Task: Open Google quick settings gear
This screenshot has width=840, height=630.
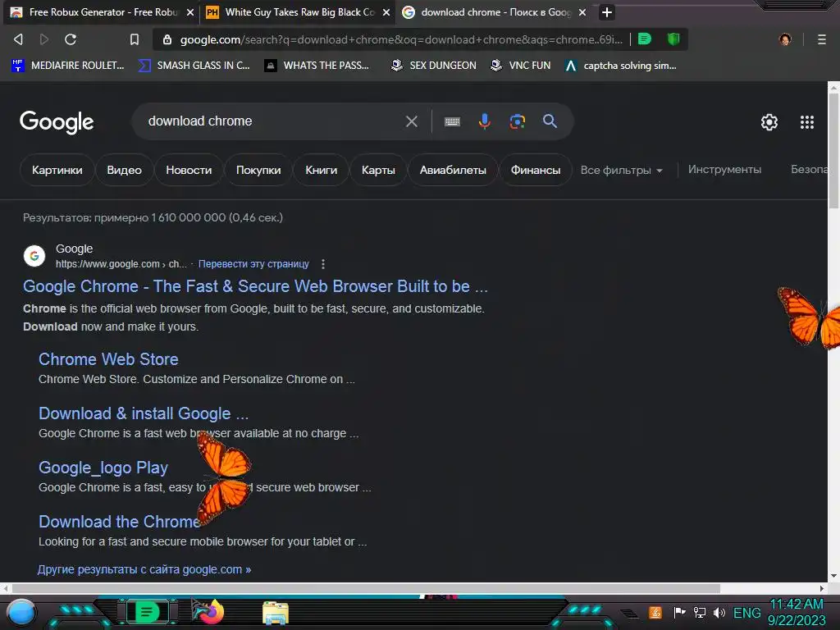Action: [769, 122]
